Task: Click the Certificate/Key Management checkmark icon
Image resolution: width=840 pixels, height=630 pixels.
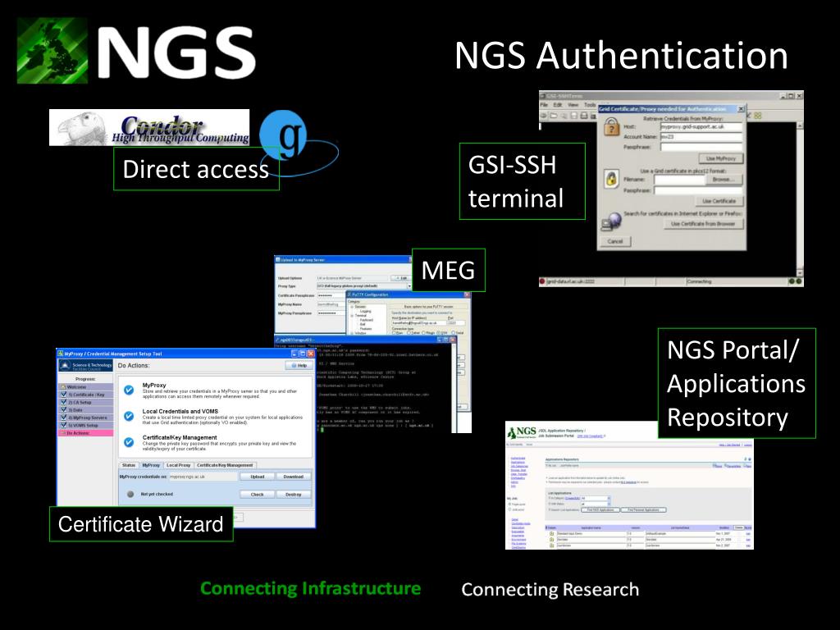Action: coord(129,442)
